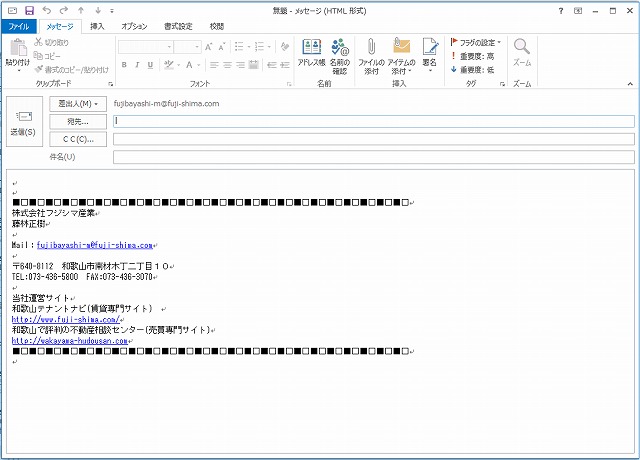Click the Send (送信) button
Image resolution: width=640 pixels, height=460 pixels.
[x=22, y=124]
